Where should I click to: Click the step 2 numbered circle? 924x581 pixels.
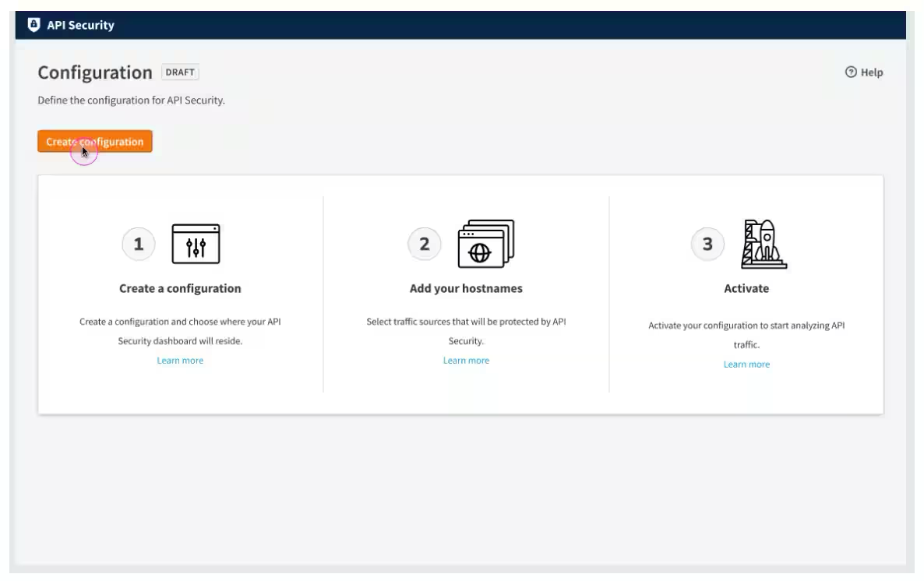(x=425, y=243)
